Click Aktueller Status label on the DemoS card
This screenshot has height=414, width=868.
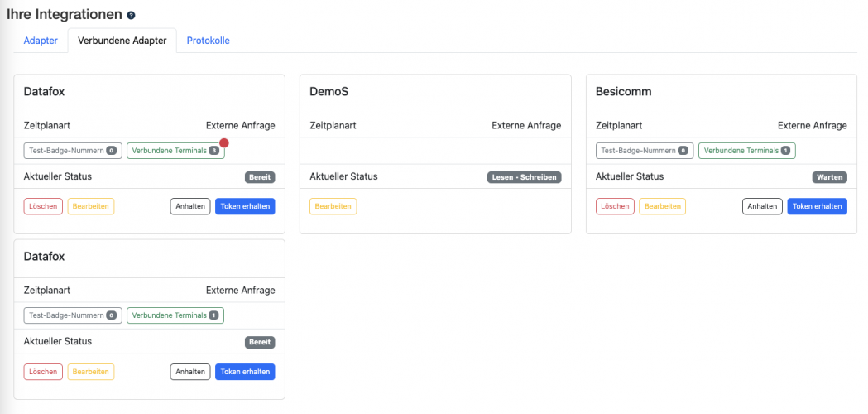(x=343, y=177)
